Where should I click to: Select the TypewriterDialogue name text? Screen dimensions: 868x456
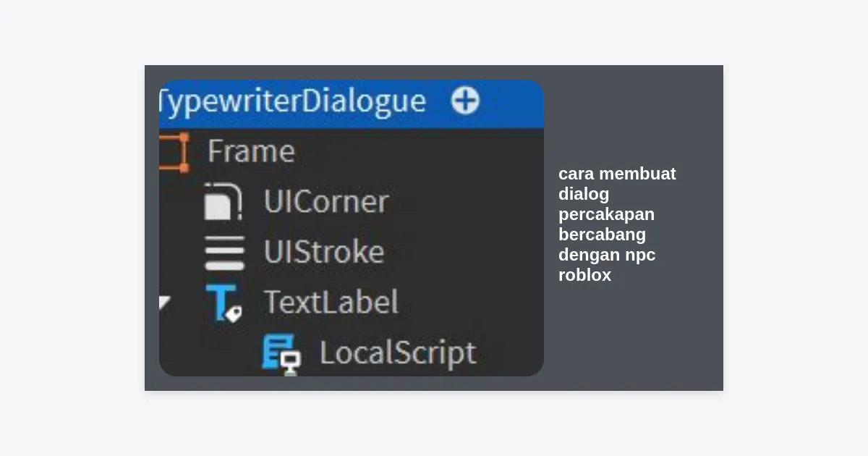tap(292, 101)
